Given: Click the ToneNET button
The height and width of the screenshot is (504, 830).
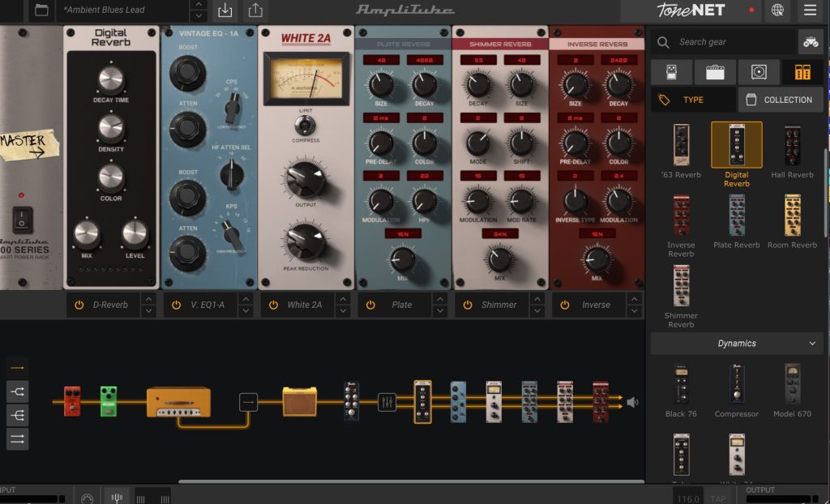Looking at the screenshot, I should coord(690,11).
